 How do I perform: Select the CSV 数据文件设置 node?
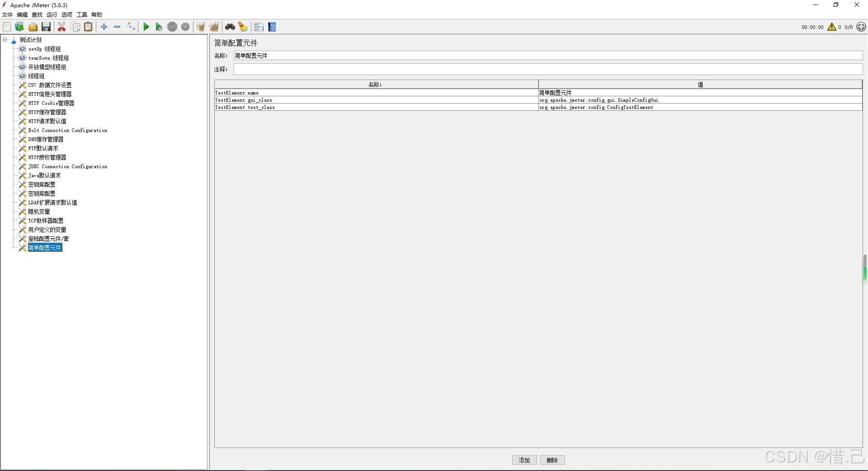pos(50,85)
